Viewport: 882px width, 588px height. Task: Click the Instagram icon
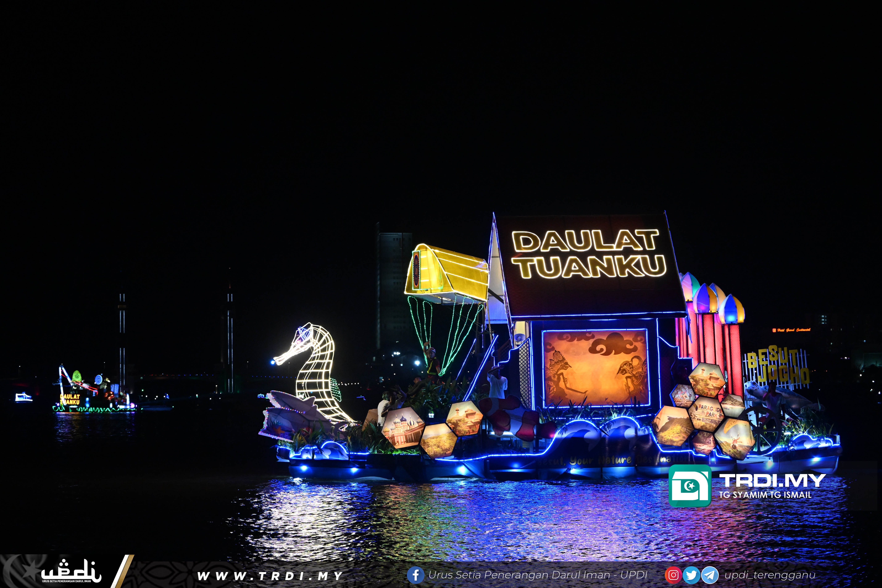pyautogui.click(x=673, y=575)
